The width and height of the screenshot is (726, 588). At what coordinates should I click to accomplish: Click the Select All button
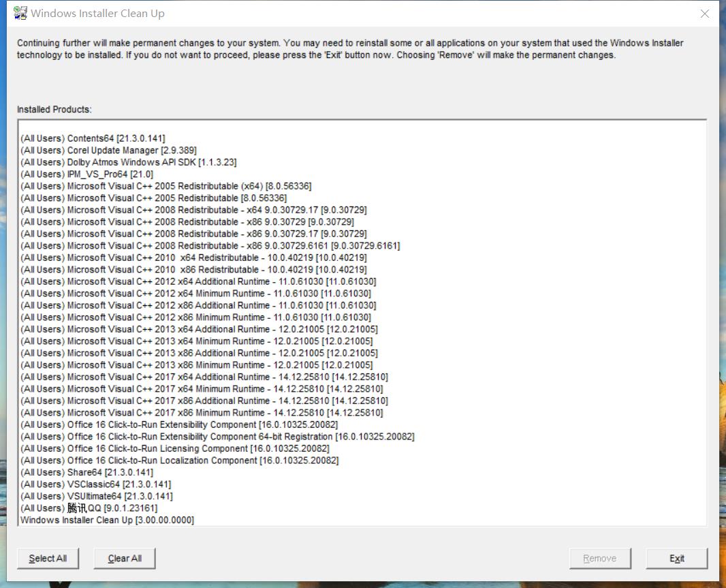48,558
